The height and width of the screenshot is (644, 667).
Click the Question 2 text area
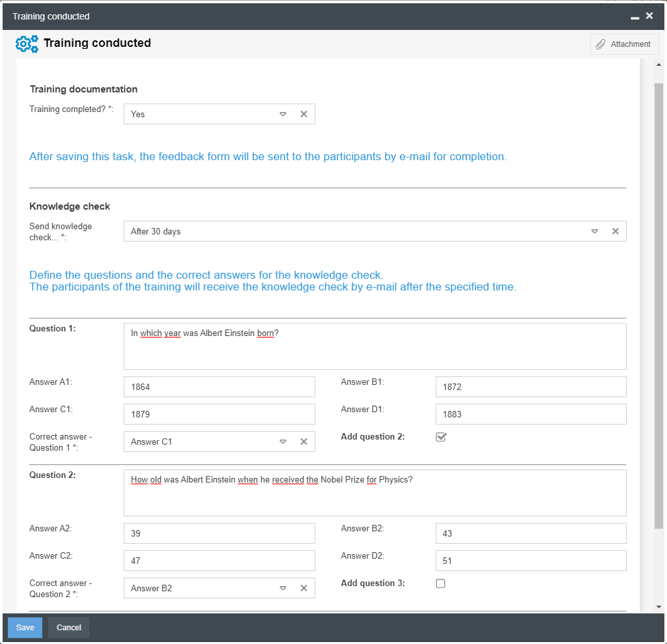(x=375, y=492)
